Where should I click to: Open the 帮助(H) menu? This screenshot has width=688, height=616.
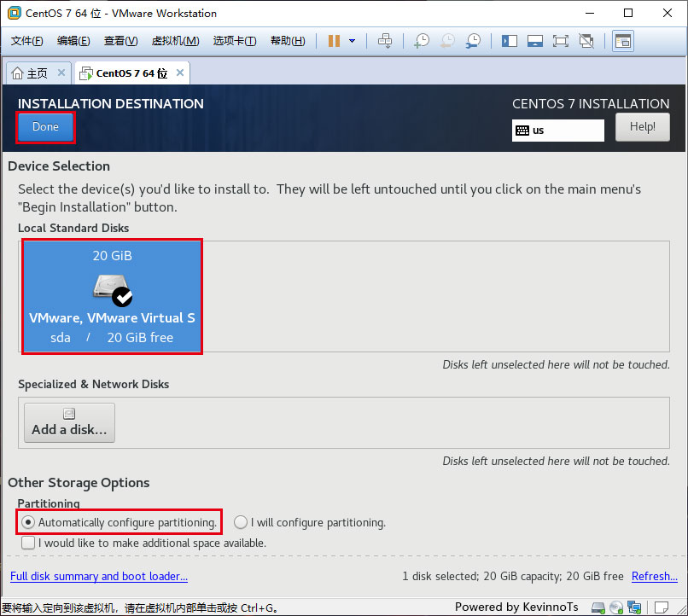coord(288,41)
